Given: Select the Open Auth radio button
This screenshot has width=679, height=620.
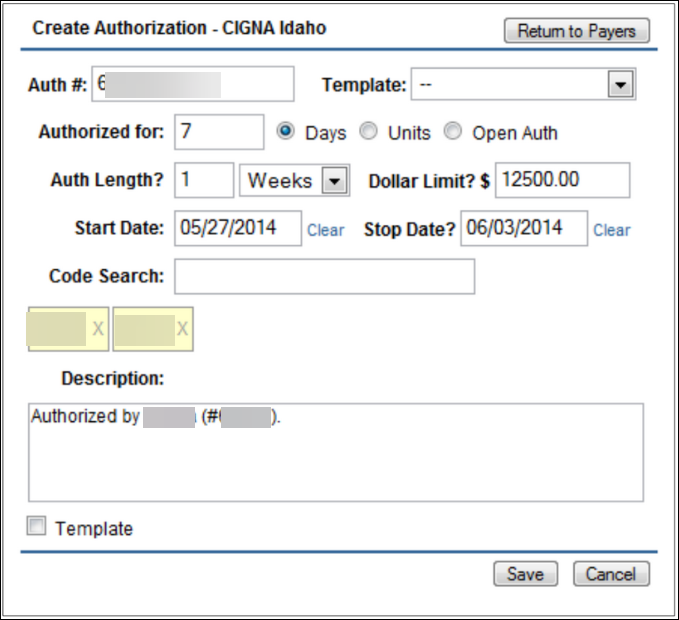Looking at the screenshot, I should pos(453,131).
